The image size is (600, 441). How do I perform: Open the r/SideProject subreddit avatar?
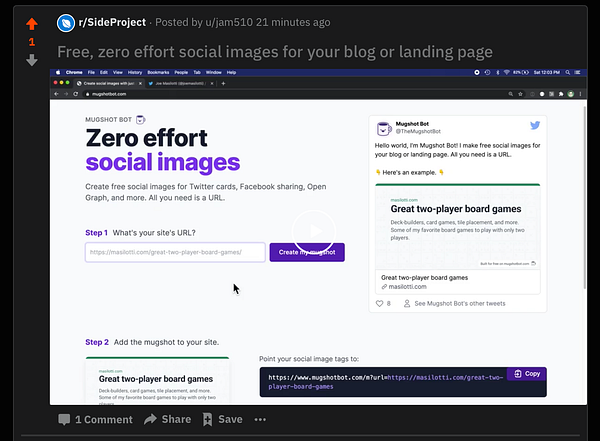coord(66,23)
